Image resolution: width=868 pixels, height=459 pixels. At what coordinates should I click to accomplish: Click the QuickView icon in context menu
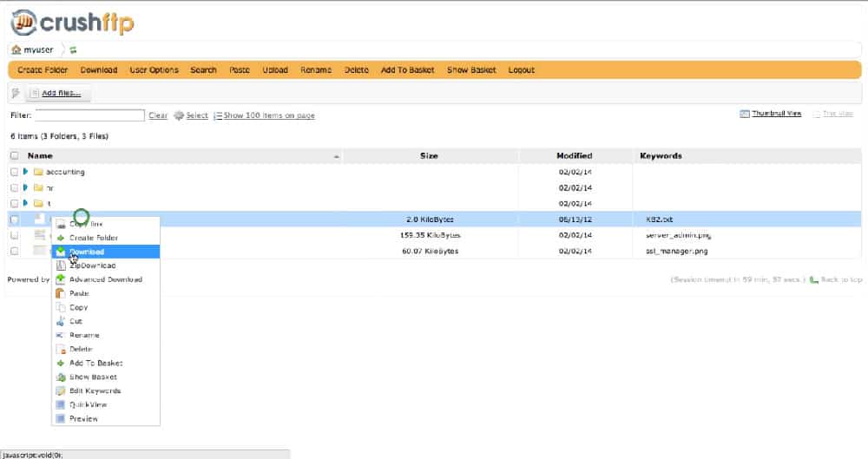click(x=61, y=404)
